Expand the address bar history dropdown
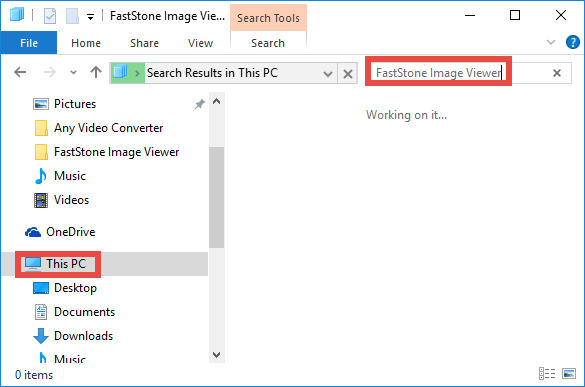The height and width of the screenshot is (387, 585). tap(328, 74)
